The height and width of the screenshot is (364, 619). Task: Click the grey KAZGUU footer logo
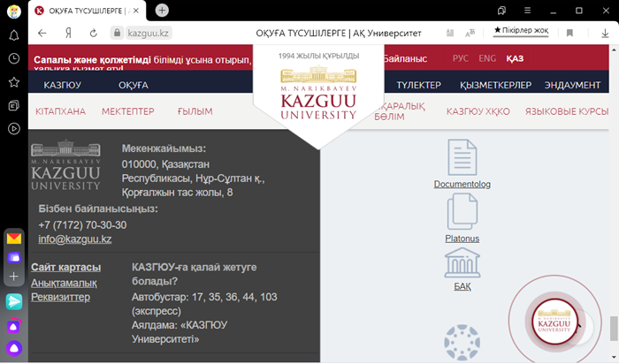pyautogui.click(x=65, y=164)
